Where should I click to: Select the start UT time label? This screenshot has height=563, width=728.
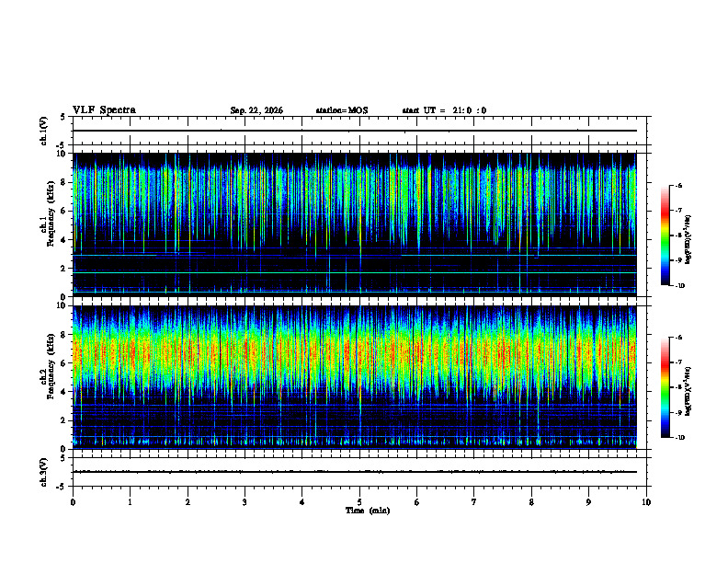[444, 110]
